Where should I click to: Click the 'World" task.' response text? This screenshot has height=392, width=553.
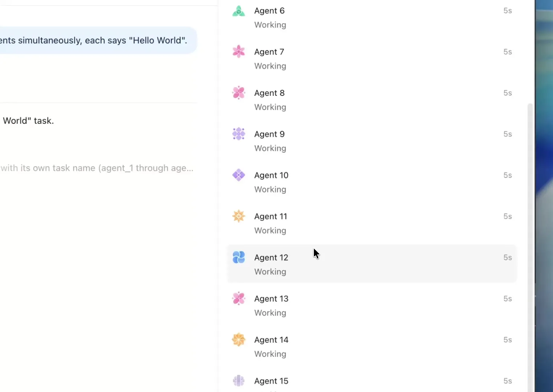28,121
